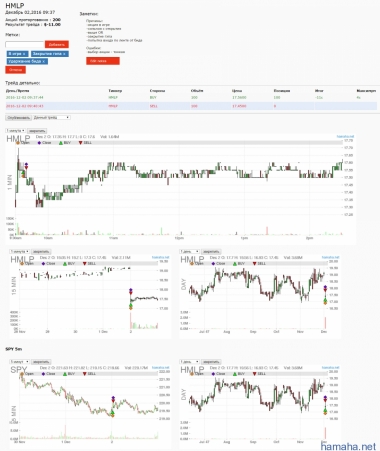Click the 'Опубликовать' button
The height and width of the screenshot is (451, 380).
click(x=19, y=118)
